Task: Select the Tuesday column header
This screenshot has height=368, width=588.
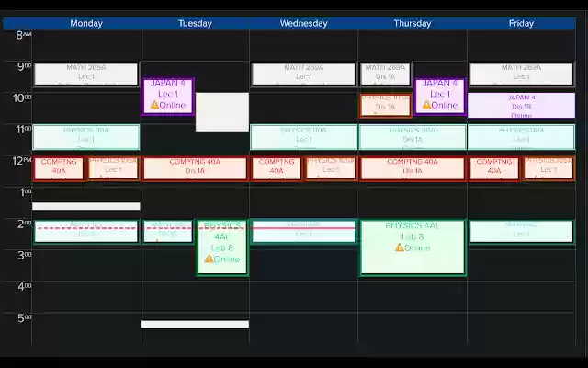Action: pos(195,23)
